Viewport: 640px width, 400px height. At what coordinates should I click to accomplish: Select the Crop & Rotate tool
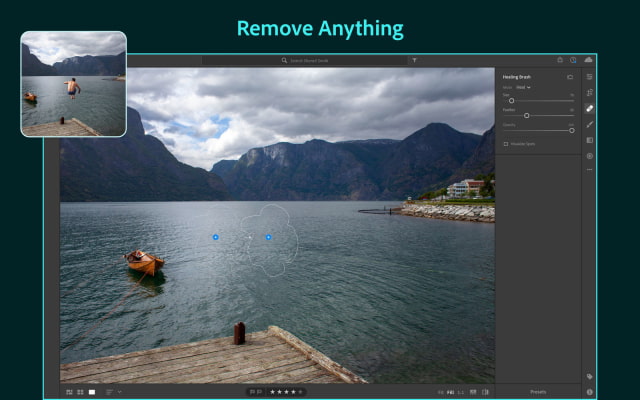589,93
